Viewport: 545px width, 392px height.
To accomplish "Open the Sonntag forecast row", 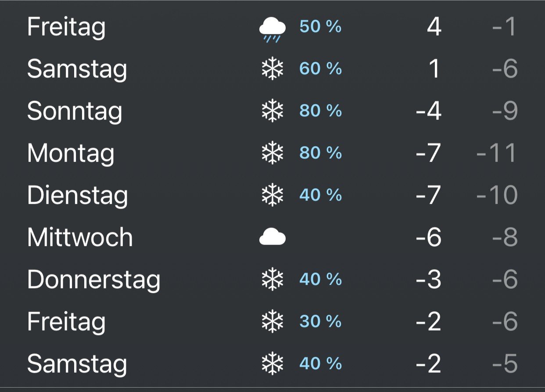I will [272, 111].
